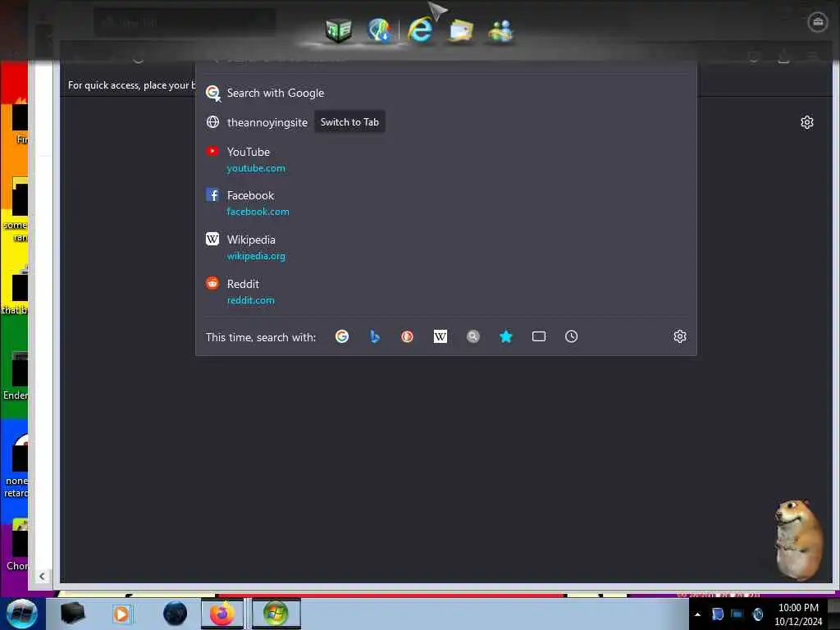840x630 pixels.
Task: Search open tabs with the tab icon
Action: click(538, 336)
